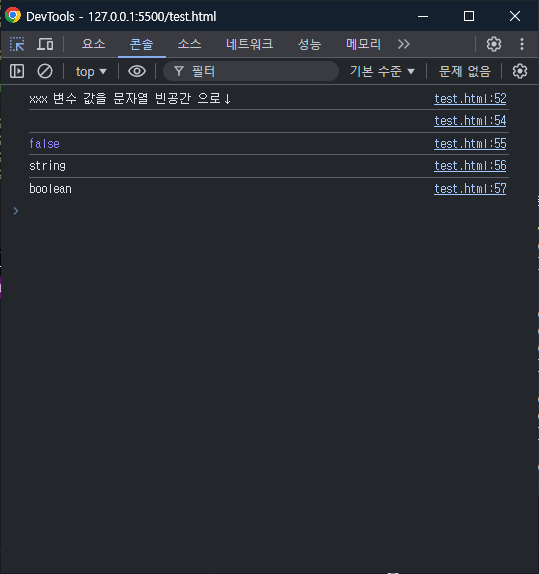Expand more tabs with double chevron
This screenshot has width=539, height=574.
[x=404, y=44]
